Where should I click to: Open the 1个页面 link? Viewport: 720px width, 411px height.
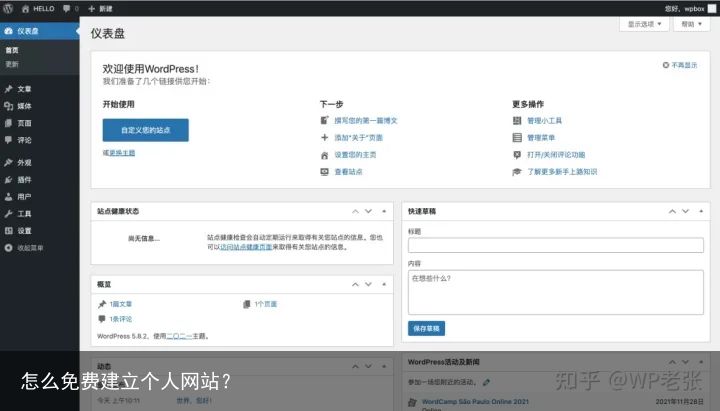point(265,304)
